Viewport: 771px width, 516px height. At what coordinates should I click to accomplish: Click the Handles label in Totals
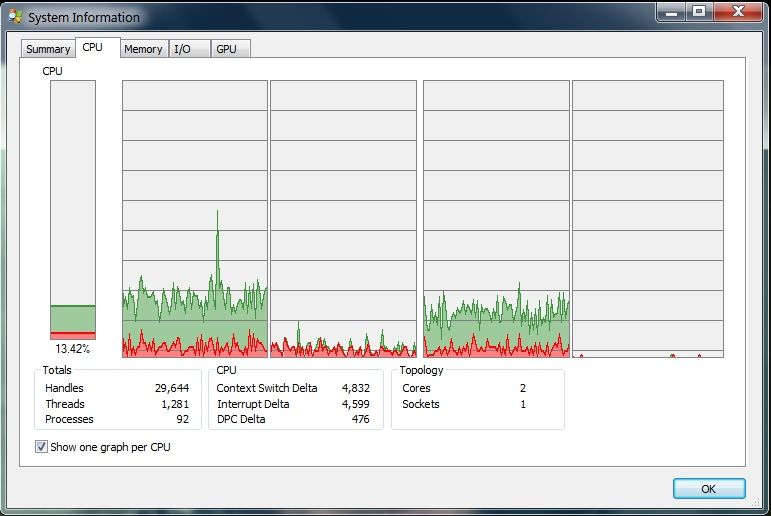point(64,388)
